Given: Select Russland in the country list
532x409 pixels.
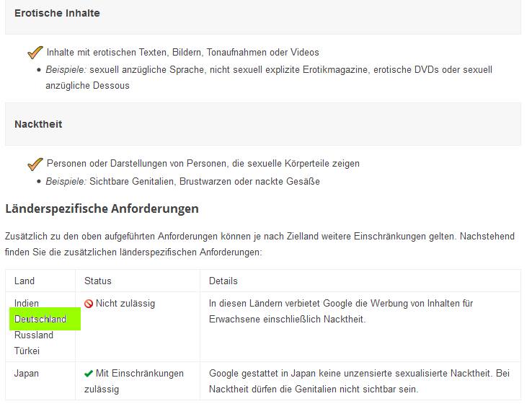Looking at the screenshot, I should tap(34, 335).
